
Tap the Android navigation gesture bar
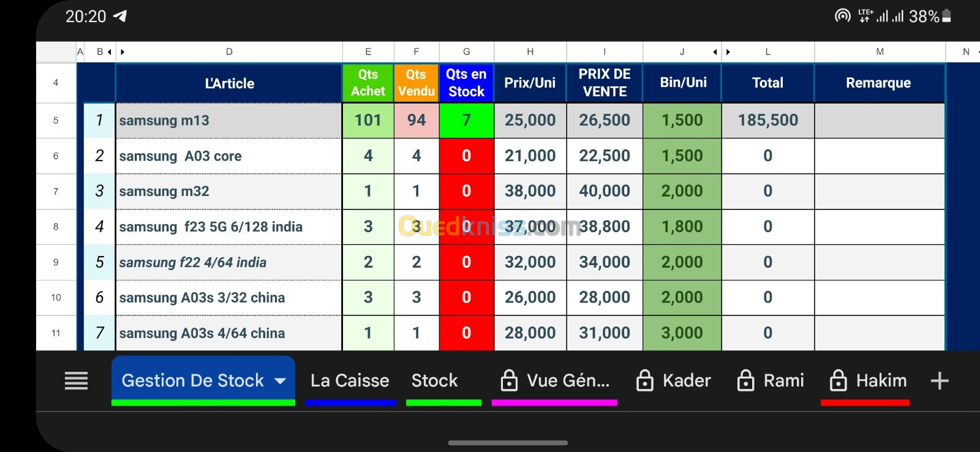click(508, 442)
